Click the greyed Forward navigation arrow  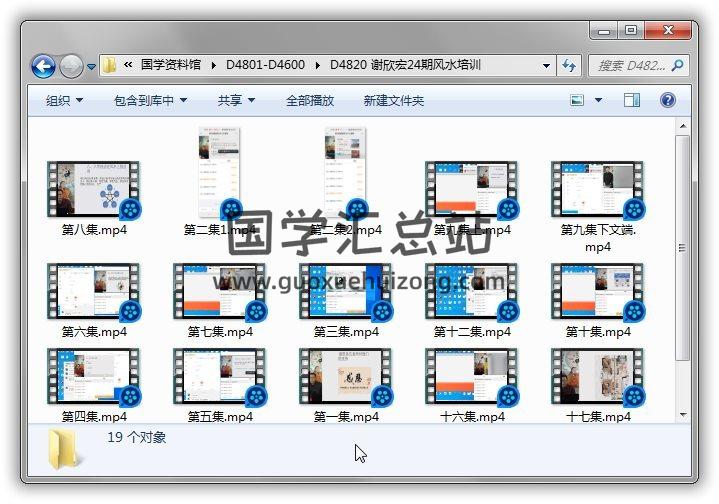tap(72, 66)
